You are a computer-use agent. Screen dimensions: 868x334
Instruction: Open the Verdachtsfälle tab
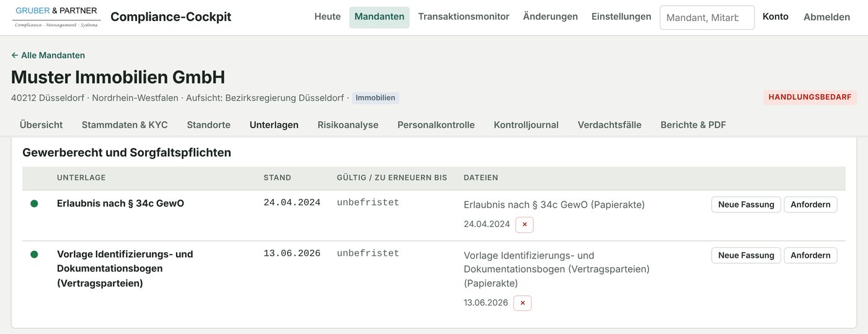click(x=609, y=125)
